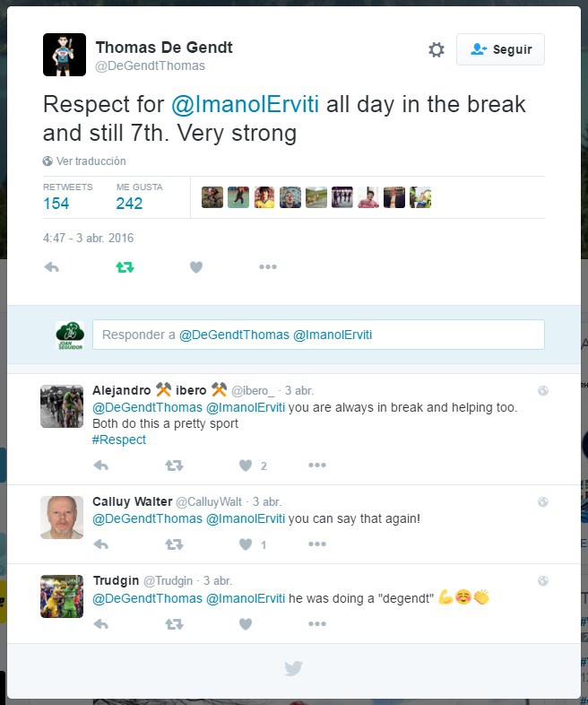
Task: Reply to Alejandro ibero's tweet
Action: coord(101,466)
